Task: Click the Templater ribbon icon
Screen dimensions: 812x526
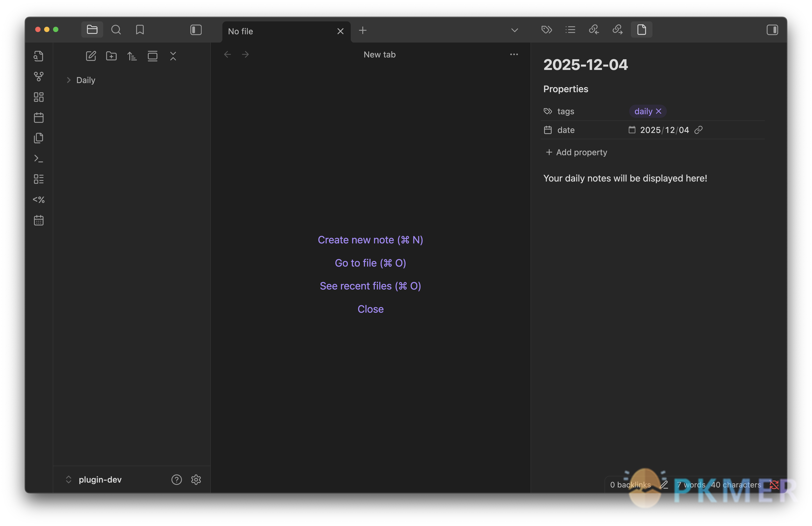Action: tap(39, 200)
